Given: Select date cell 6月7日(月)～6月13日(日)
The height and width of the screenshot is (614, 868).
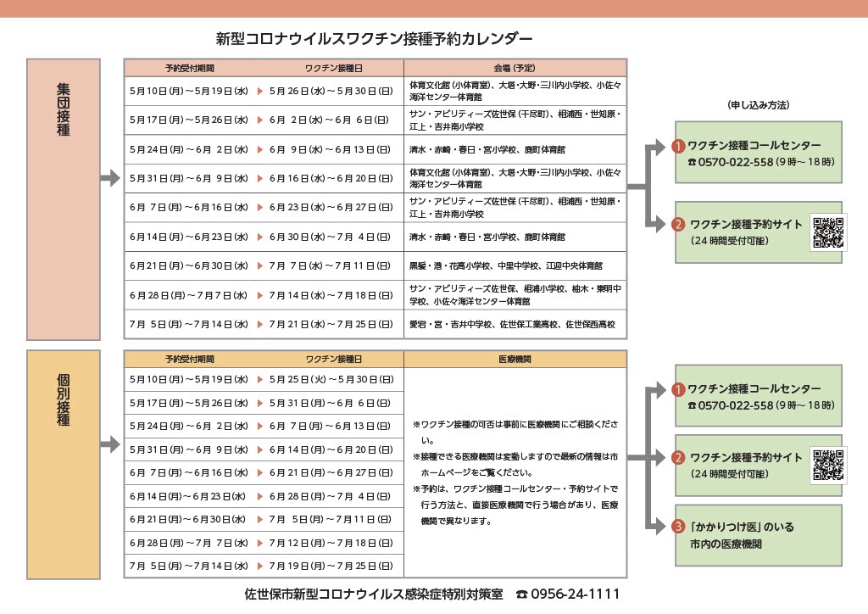Looking at the screenshot, I should pos(330,426).
